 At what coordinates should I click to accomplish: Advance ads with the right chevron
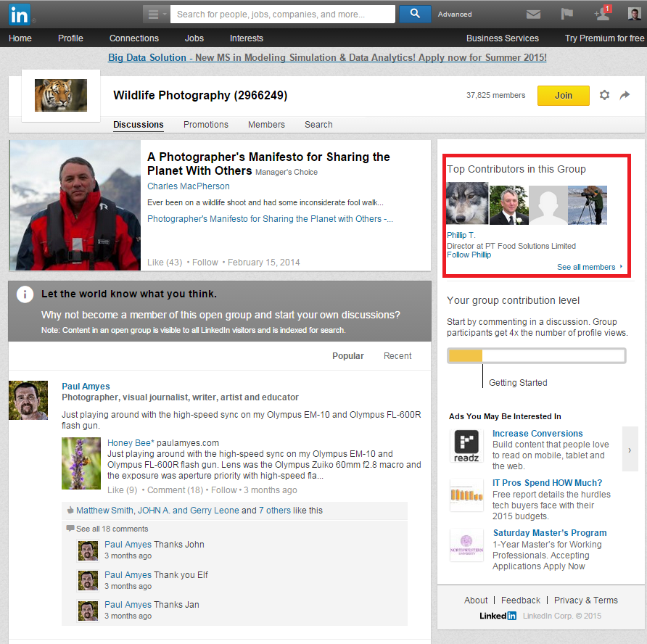point(630,450)
